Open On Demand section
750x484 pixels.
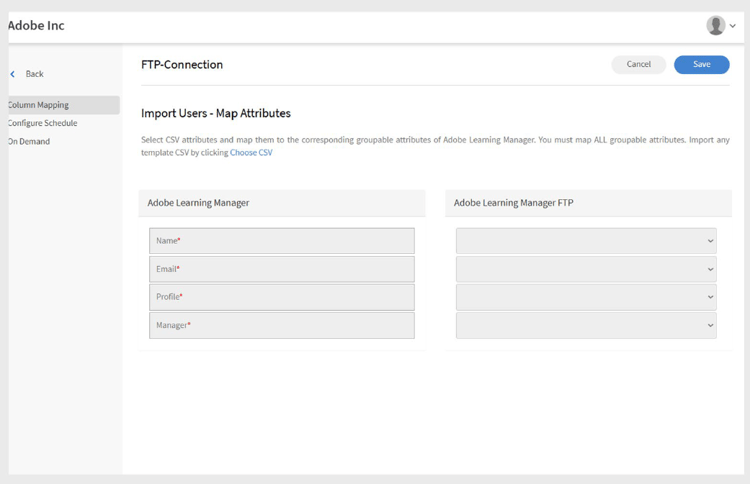(x=29, y=142)
